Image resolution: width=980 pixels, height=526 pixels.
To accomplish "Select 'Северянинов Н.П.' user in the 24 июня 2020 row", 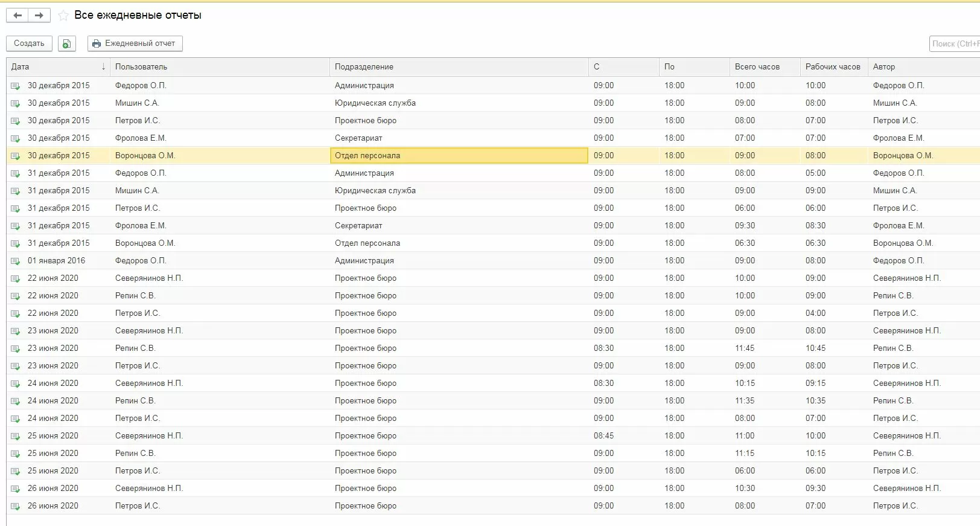I will 149,383.
